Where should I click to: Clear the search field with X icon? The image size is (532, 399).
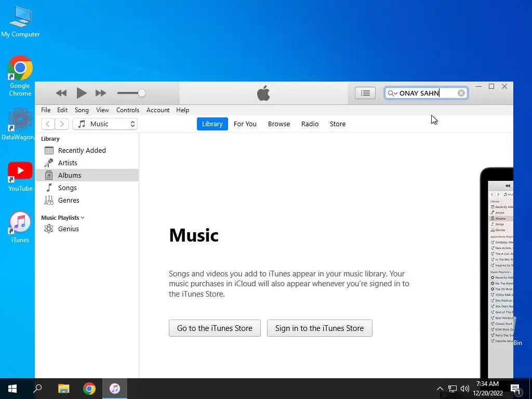[x=461, y=93]
